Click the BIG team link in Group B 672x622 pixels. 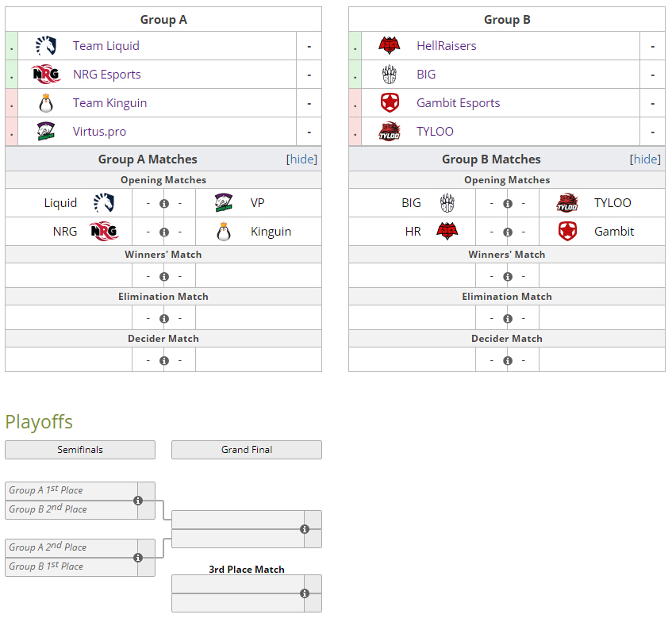click(x=426, y=74)
